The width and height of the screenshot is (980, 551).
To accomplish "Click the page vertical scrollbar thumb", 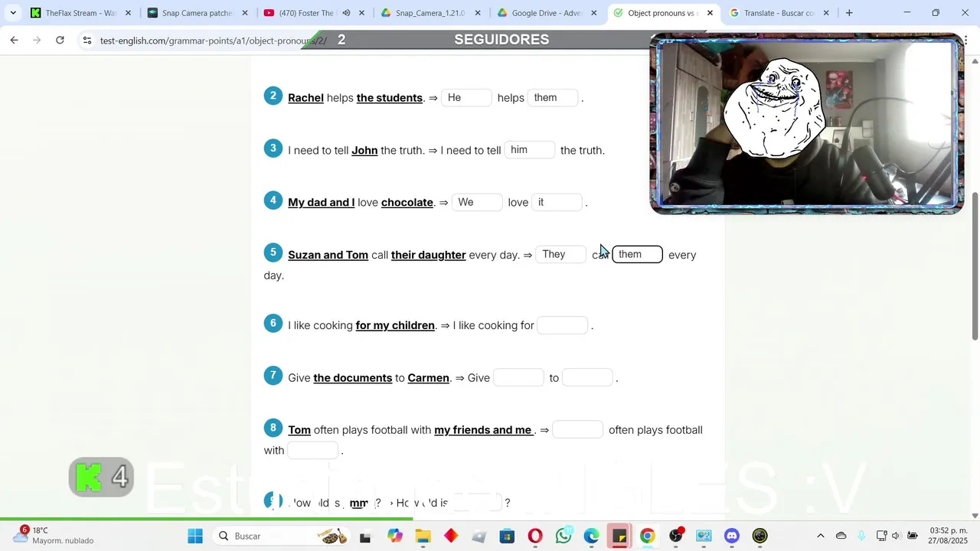I will [975, 266].
